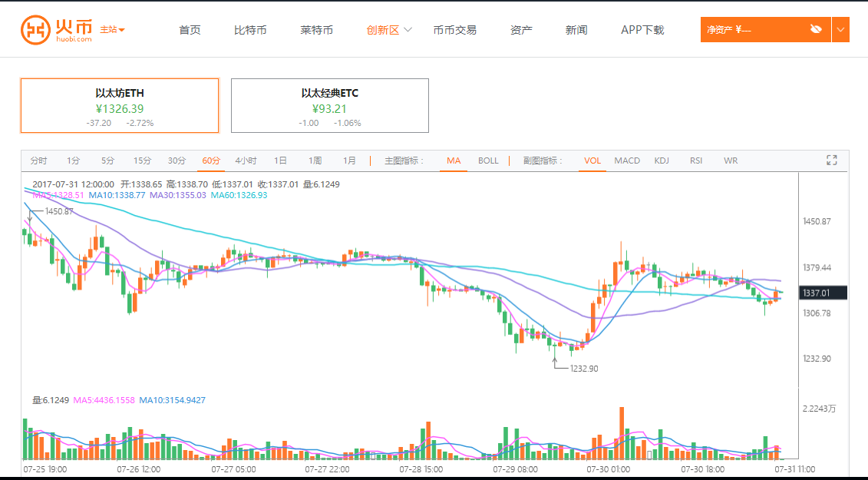The image size is (868, 480).
Task: Switch sub-indicator to KDJ
Action: pyautogui.click(x=662, y=161)
